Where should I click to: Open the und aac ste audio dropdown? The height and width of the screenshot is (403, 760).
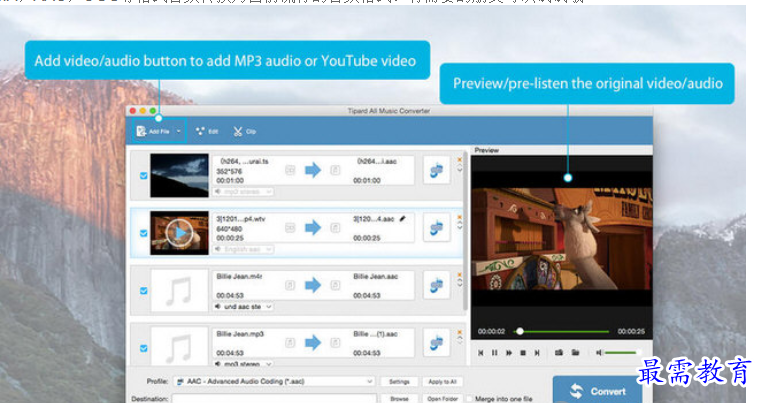(x=243, y=307)
